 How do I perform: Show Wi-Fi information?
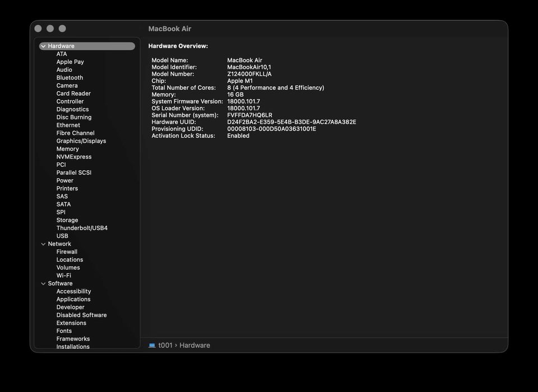(63, 276)
